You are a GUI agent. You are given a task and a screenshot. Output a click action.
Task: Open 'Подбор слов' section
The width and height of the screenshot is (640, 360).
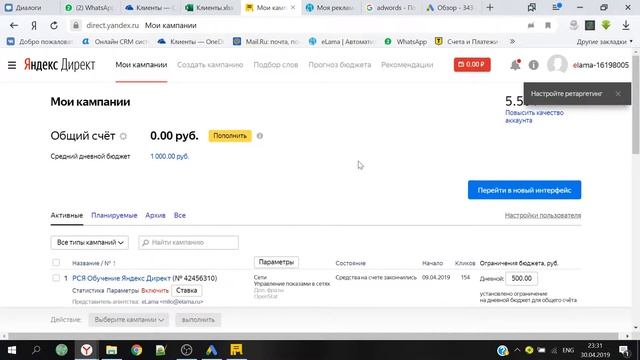pyautogui.click(x=276, y=65)
